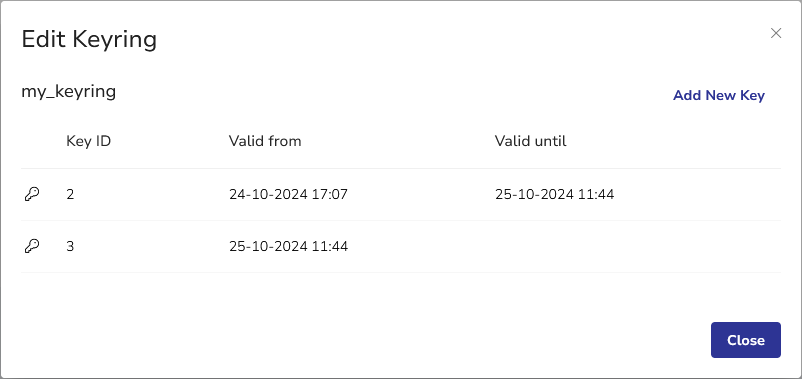Click the my_keyring name label
The image size is (802, 379).
tap(69, 92)
